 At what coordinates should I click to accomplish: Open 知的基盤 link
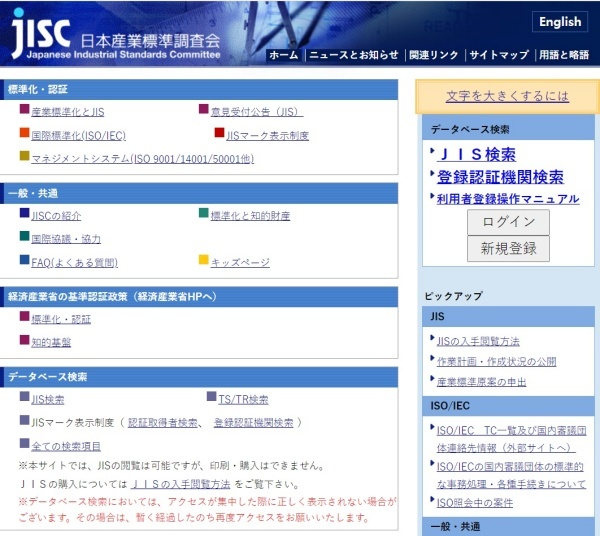pyautogui.click(x=51, y=342)
